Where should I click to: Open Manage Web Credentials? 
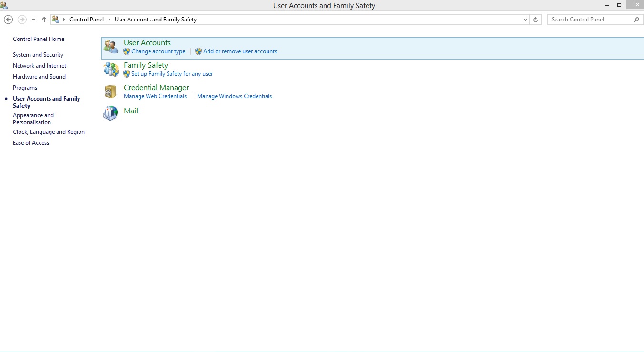pos(155,96)
